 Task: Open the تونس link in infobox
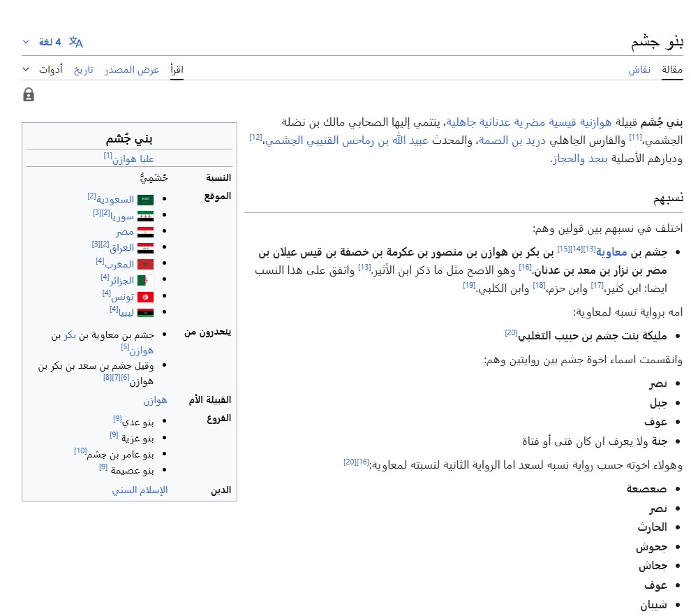[x=123, y=297]
